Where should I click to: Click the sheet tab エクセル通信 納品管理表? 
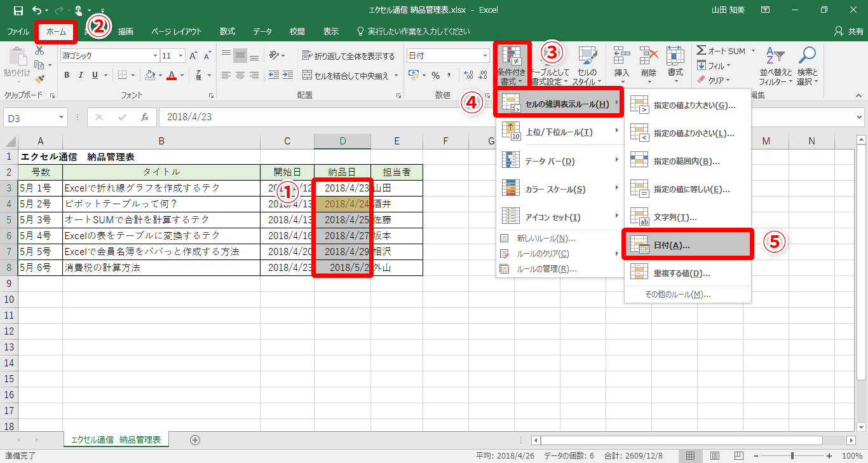116,439
